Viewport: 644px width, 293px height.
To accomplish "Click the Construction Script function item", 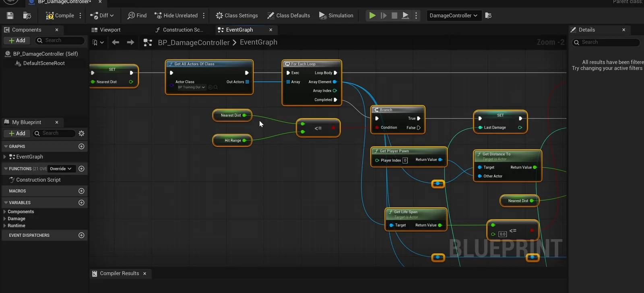I will tap(38, 180).
